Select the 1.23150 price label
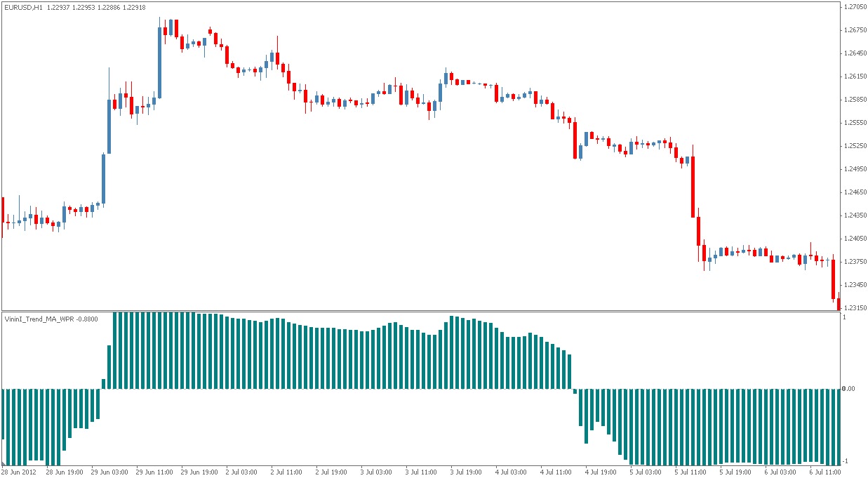This screenshot has height=478, width=868. click(x=854, y=308)
